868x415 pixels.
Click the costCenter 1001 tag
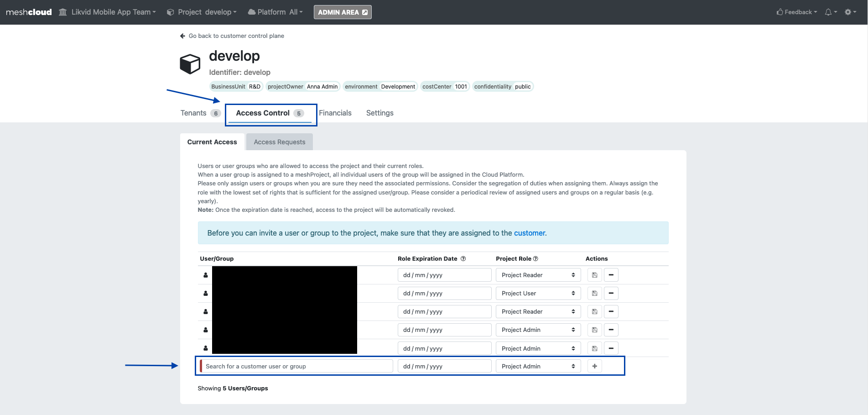(445, 87)
